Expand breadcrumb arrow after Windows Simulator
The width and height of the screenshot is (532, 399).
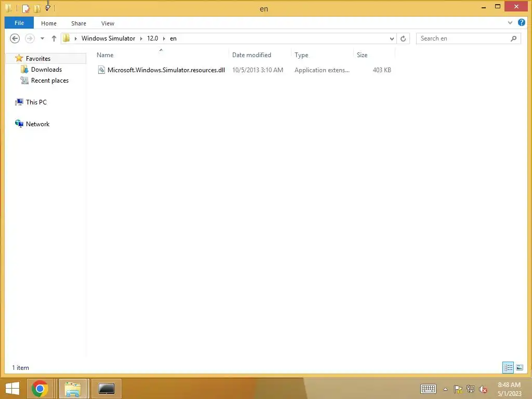[x=141, y=38]
